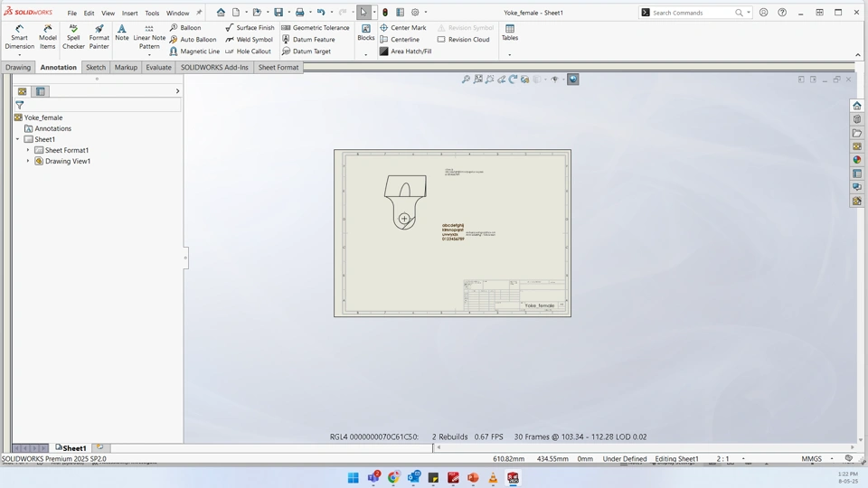This screenshot has height=488, width=868.
Task: Open the Blocks dropdown arrow
Action: tap(366, 55)
